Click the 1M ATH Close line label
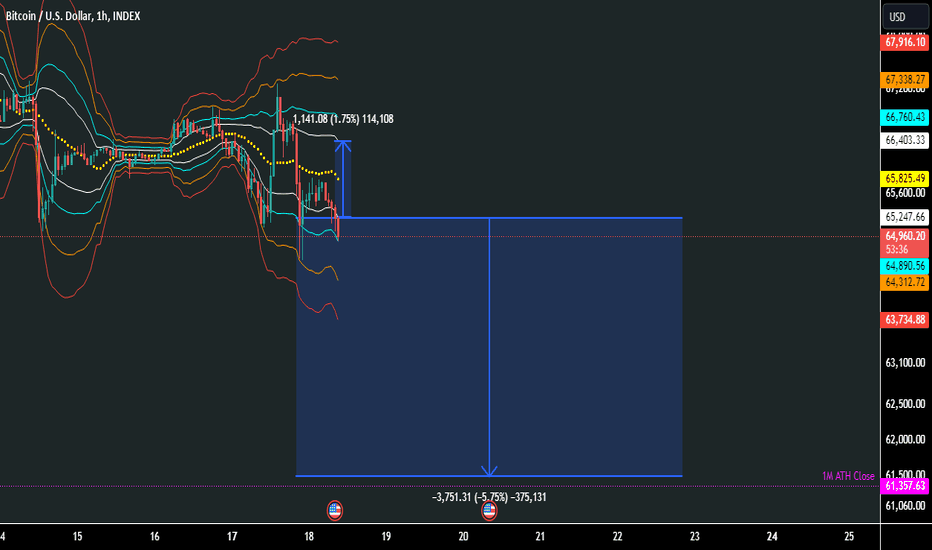 click(x=848, y=476)
